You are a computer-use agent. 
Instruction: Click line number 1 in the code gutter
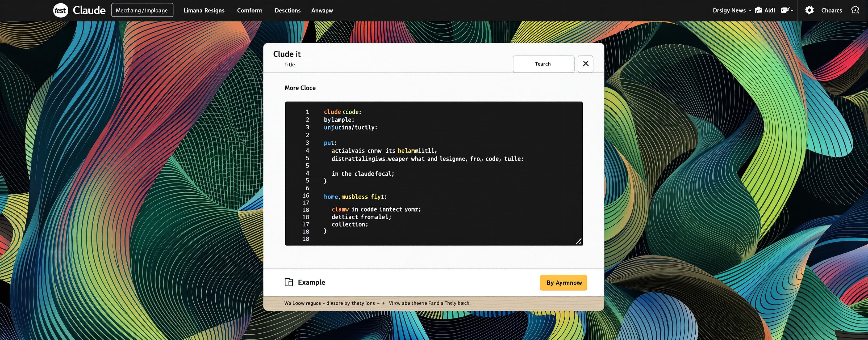coord(307,112)
